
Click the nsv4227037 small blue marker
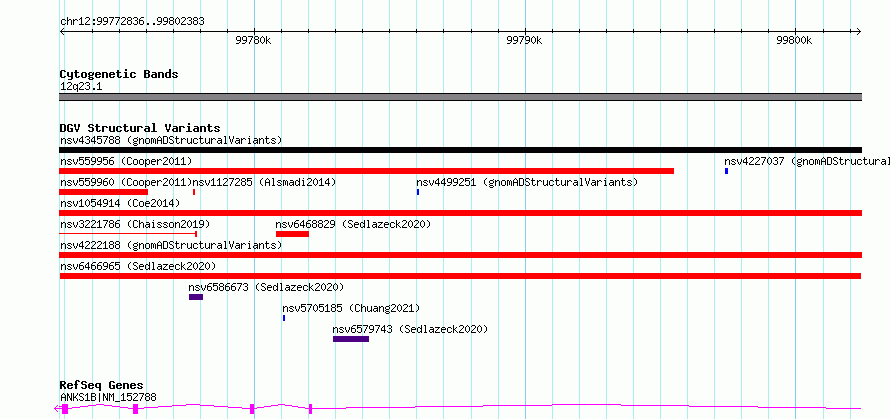[x=726, y=171]
